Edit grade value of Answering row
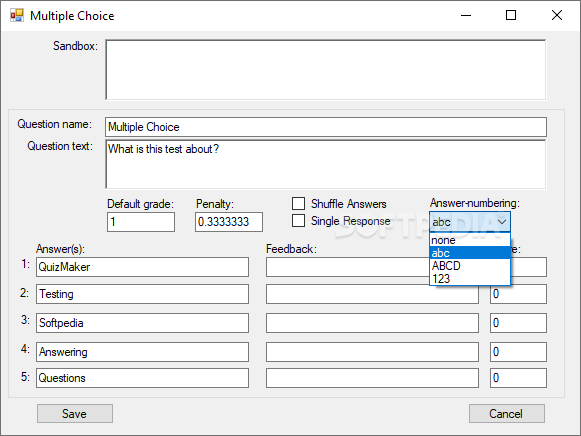 point(518,352)
